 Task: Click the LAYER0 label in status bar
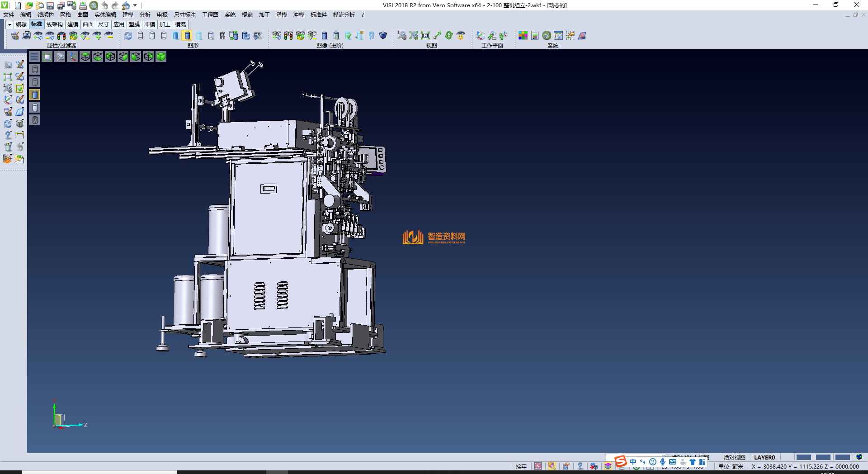(x=764, y=457)
